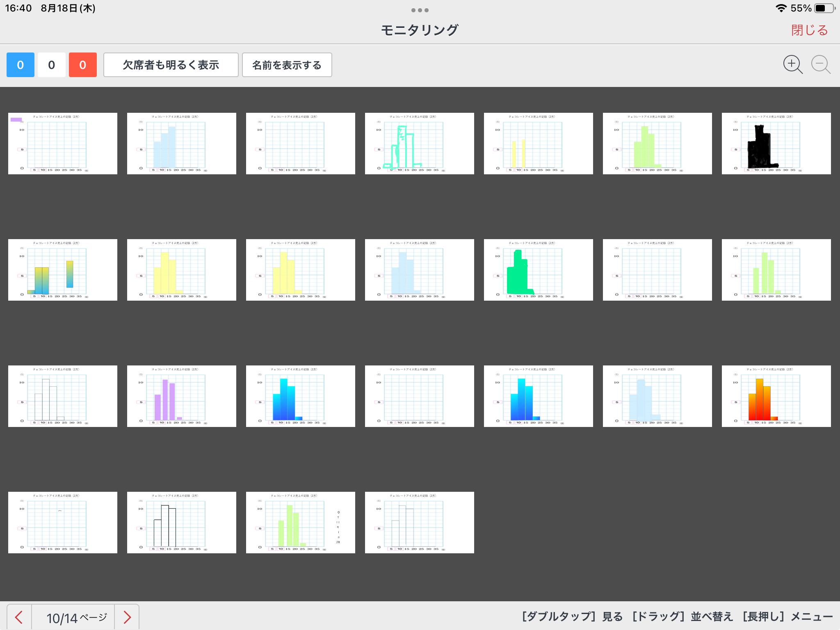This screenshot has width=840, height=630.
Task: Open the green histogram with side numbers
Action: click(x=300, y=523)
